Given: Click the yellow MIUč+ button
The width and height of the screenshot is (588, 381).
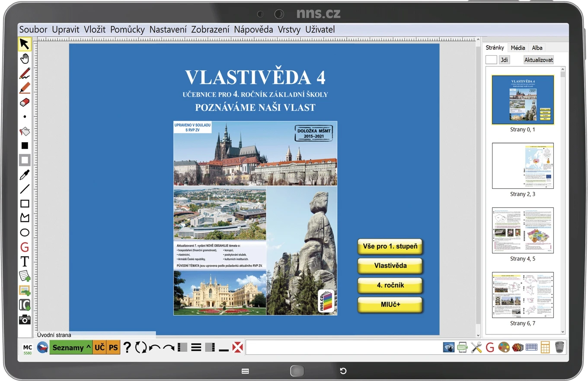Looking at the screenshot, I should pos(390,305).
